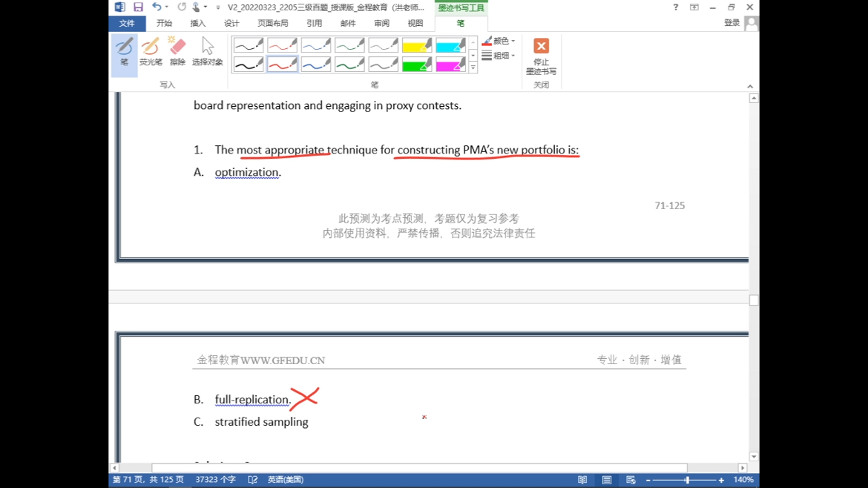The image size is (868, 488).
Task: Choose the green thick pen, bottom row
Action: tap(350, 65)
